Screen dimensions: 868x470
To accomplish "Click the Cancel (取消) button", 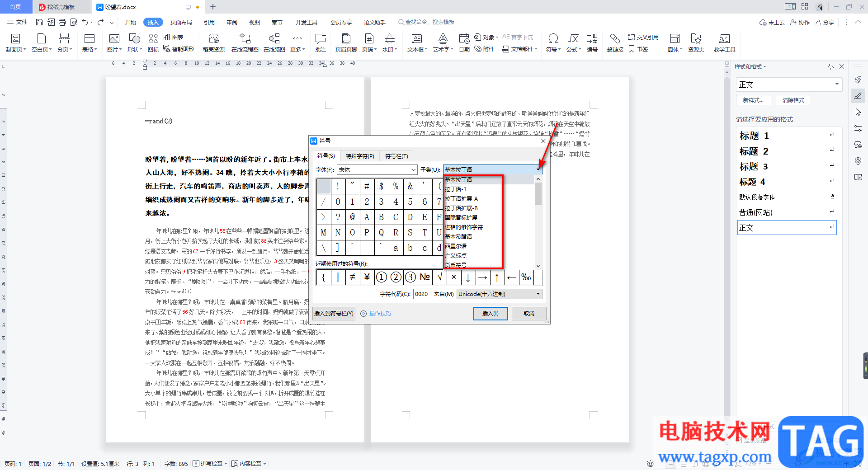I will [529, 313].
